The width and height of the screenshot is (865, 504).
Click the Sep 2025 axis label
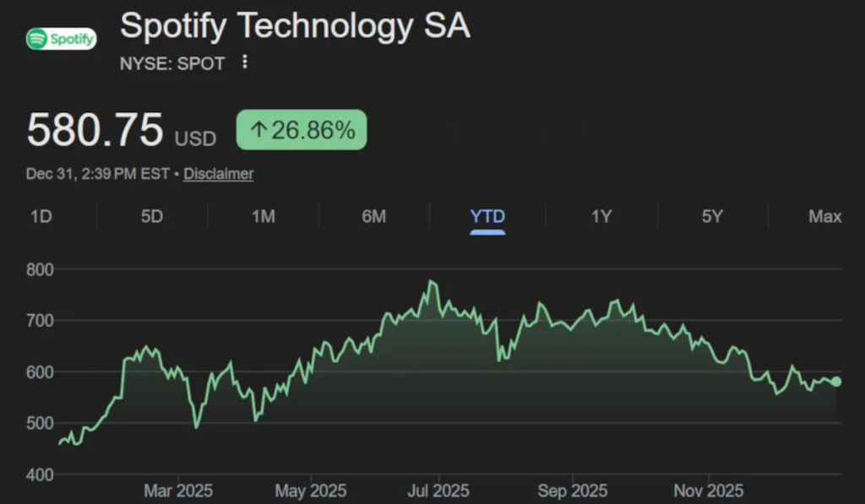point(573,490)
